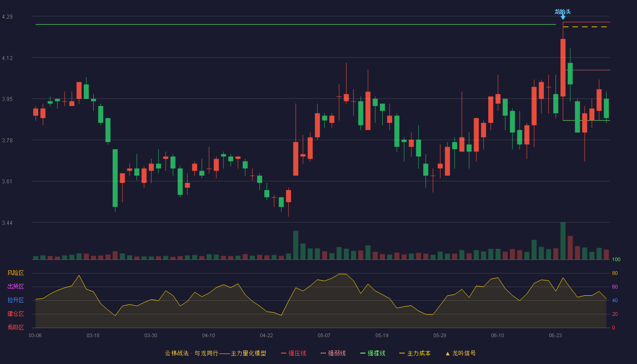Click the pink 强弱线 legend dashes
The width and height of the screenshot is (637, 364).
(x=323, y=354)
